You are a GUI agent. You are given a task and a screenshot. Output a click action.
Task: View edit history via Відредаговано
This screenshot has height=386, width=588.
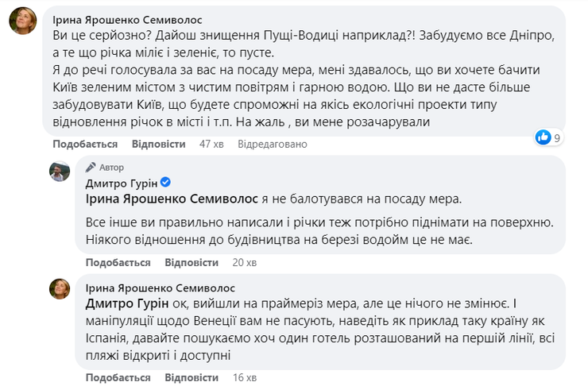point(273,144)
